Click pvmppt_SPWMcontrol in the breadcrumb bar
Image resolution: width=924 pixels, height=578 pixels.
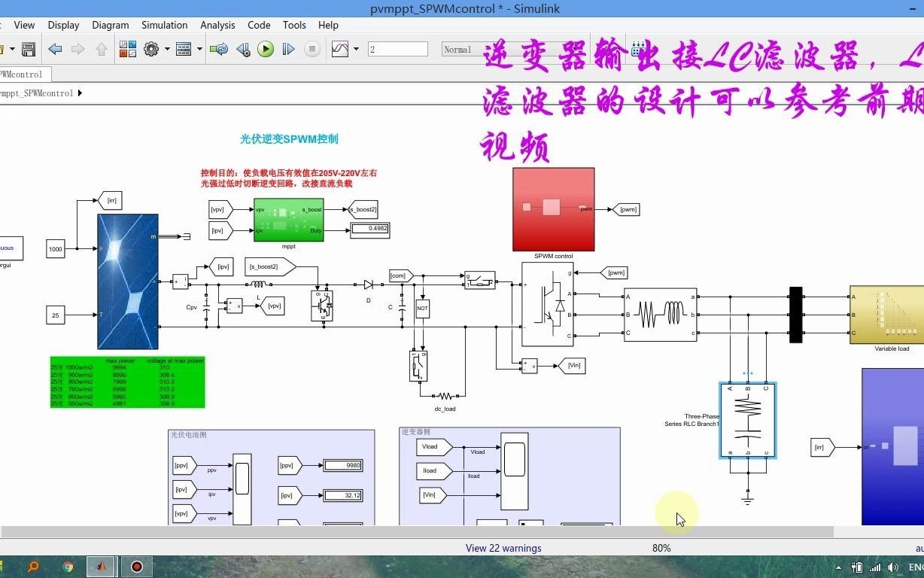[x=36, y=93]
